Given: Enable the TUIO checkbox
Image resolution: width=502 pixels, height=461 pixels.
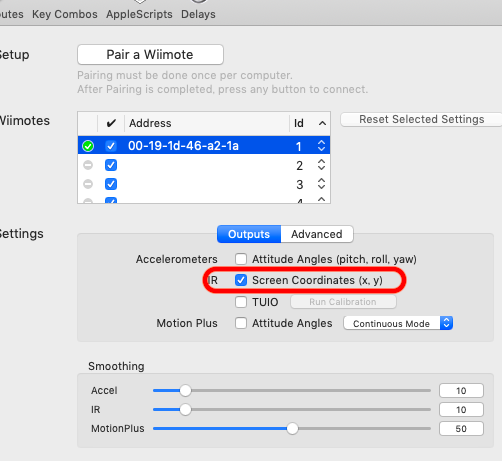Looking at the screenshot, I should [x=241, y=302].
